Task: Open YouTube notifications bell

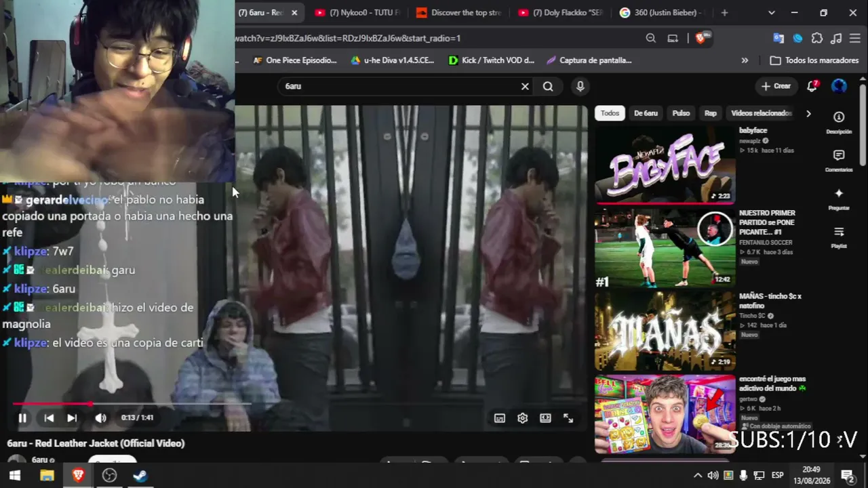Action: [x=812, y=86]
